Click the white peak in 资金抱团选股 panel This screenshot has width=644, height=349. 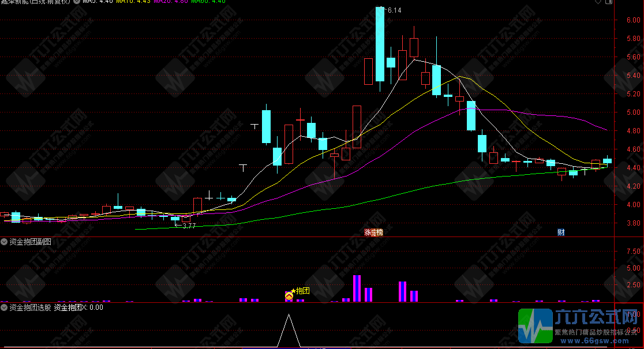click(x=289, y=316)
